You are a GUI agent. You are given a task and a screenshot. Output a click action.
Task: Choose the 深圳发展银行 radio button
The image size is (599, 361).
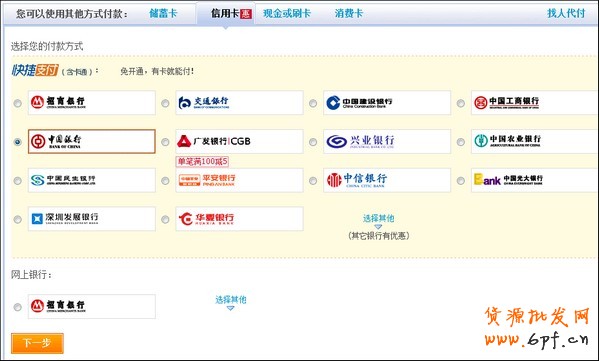[18, 219]
